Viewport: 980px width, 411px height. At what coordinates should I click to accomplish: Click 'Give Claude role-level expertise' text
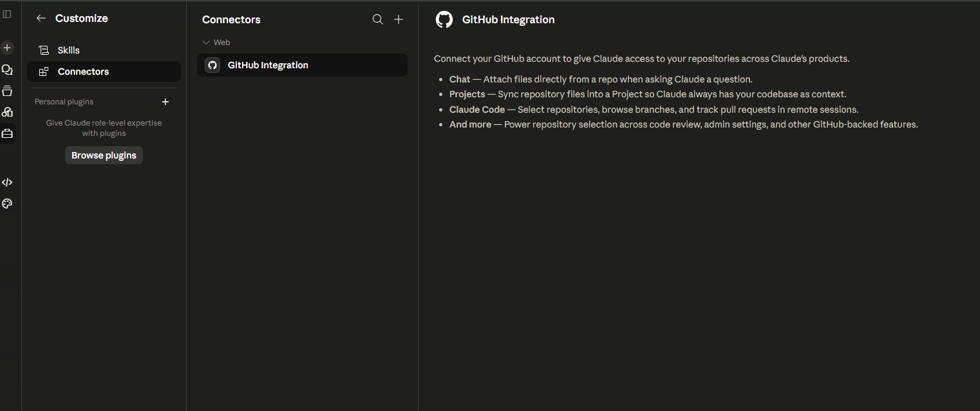pyautogui.click(x=104, y=128)
